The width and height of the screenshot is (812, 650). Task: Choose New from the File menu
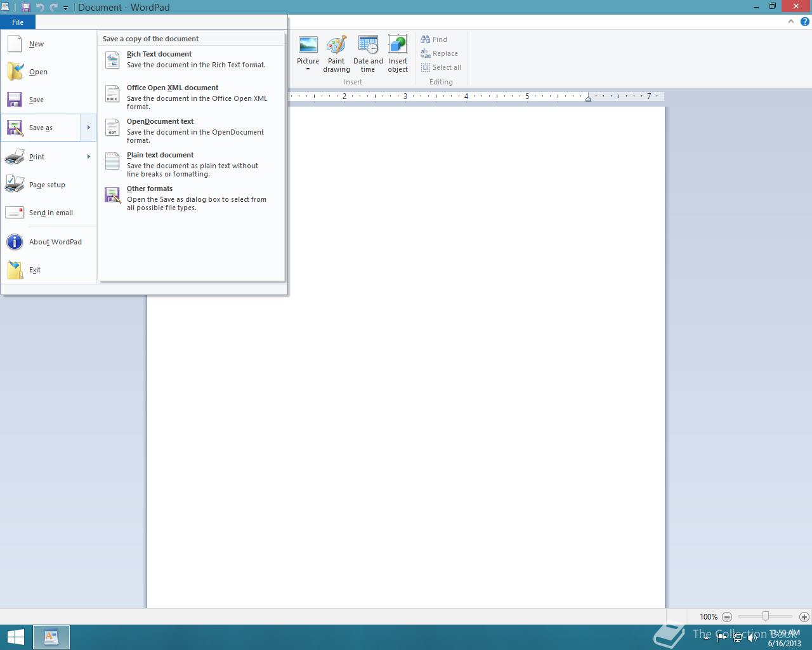(49, 44)
